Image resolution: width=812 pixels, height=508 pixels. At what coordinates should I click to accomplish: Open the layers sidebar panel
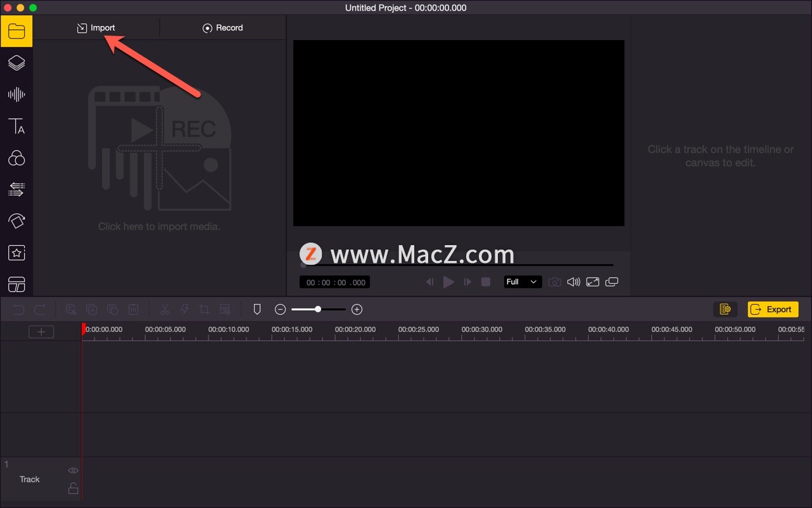[16, 63]
